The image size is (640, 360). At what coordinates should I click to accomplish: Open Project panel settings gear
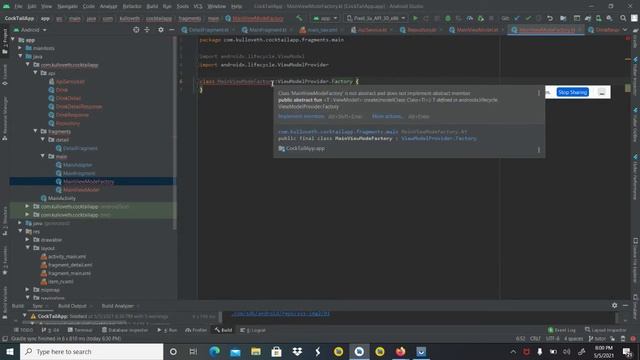pyautogui.click(x=161, y=30)
